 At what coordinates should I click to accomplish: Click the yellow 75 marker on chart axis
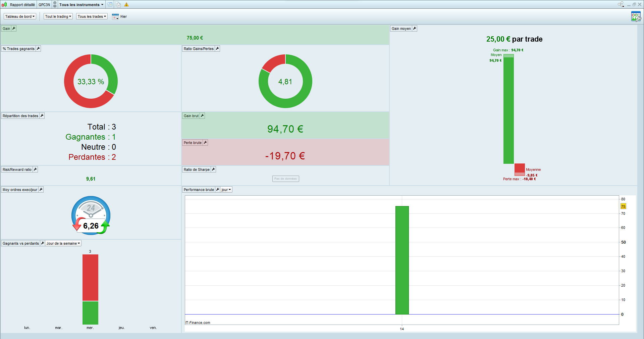(623, 206)
